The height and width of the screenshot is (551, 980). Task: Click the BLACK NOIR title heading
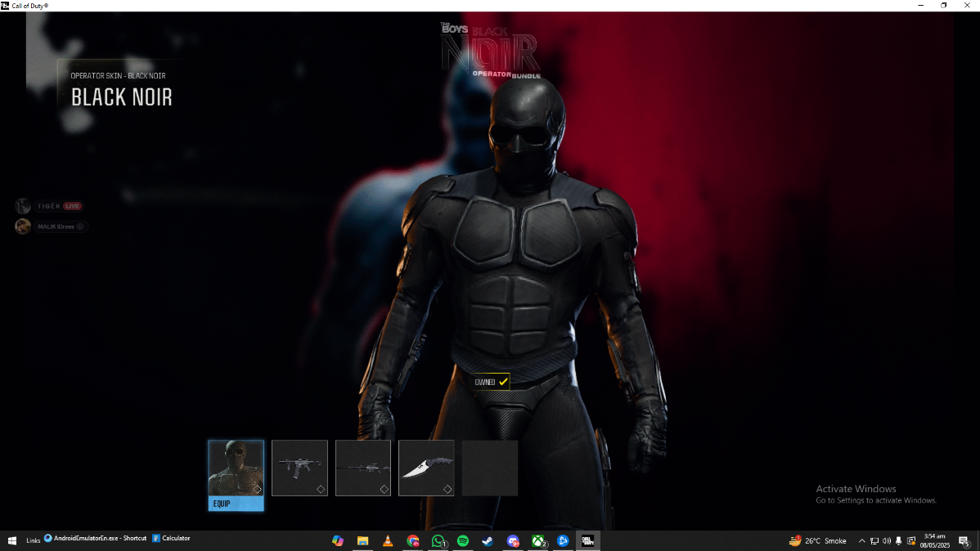point(122,97)
